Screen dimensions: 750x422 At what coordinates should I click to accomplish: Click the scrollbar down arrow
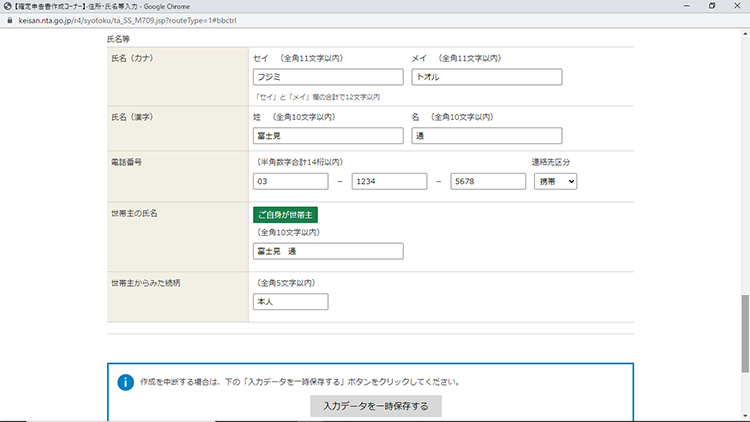[743, 416]
